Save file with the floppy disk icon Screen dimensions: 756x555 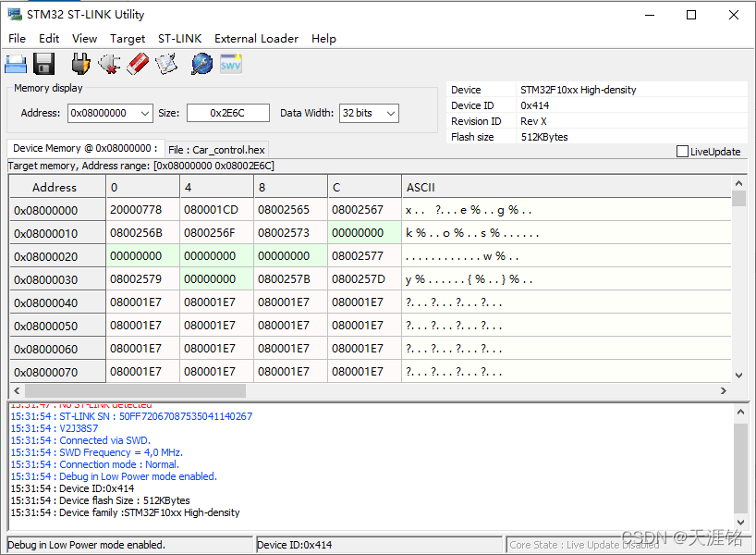coord(43,64)
